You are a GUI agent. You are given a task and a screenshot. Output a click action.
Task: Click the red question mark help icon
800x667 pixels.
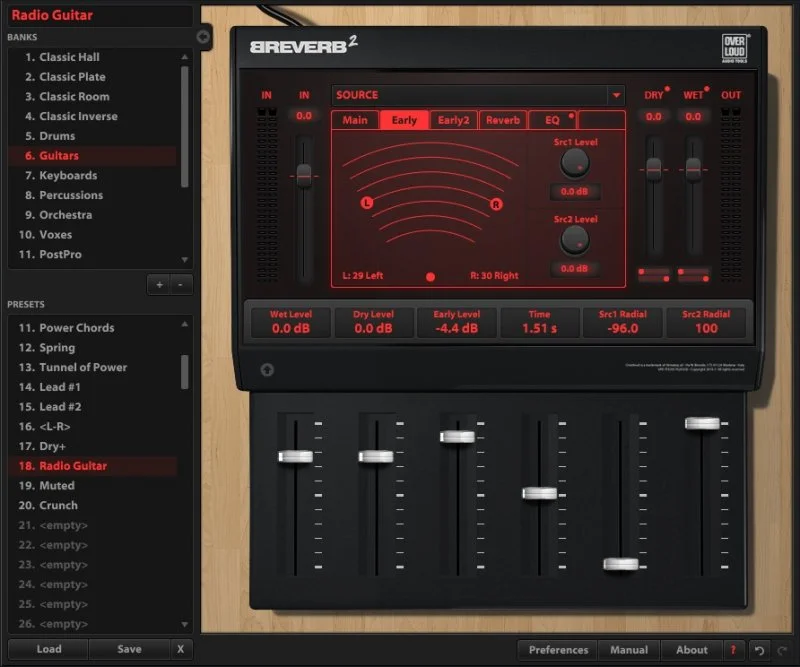733,650
